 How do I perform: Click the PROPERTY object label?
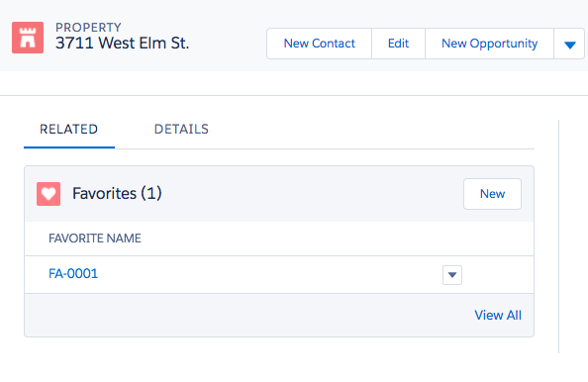88,28
